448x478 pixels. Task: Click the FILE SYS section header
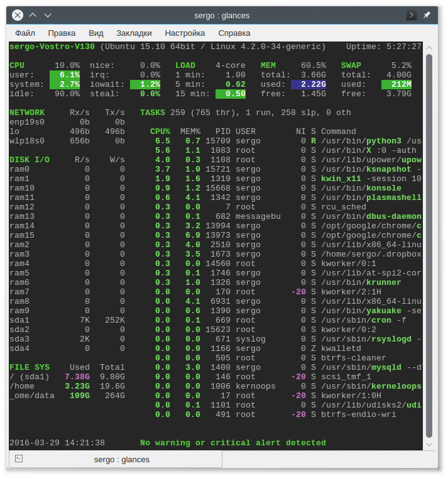tap(30, 367)
